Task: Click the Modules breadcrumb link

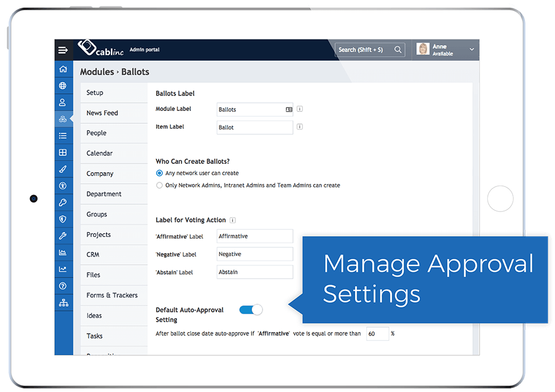Action: click(97, 72)
